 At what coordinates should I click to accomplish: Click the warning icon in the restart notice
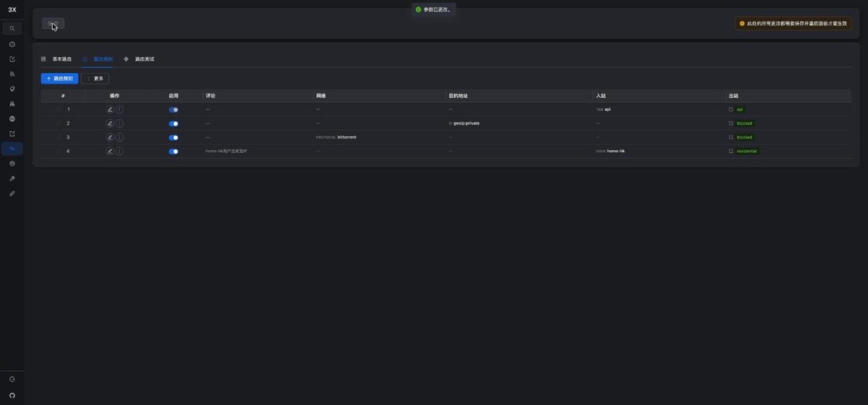point(742,24)
